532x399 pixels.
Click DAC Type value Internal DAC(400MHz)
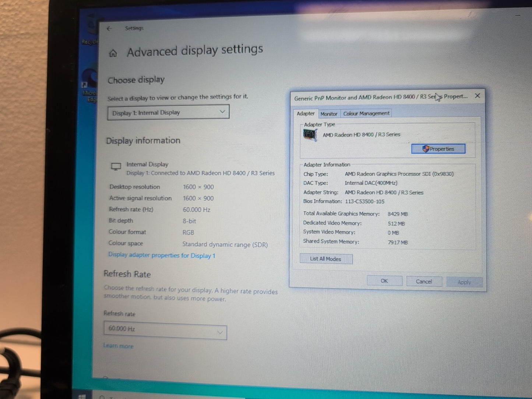371,183
